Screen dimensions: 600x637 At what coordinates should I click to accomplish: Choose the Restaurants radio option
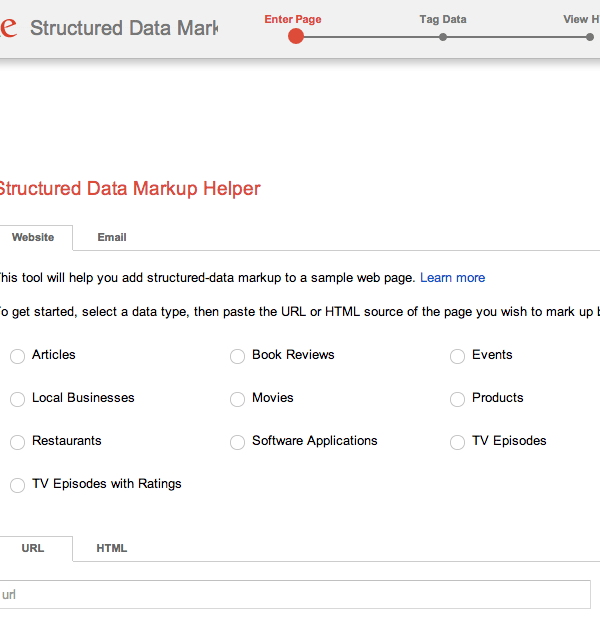coord(17,442)
